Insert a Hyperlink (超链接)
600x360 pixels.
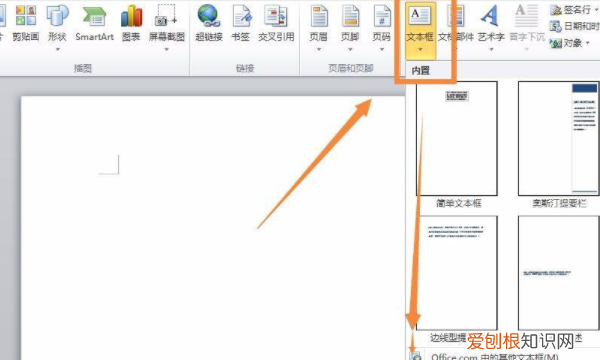[209, 23]
